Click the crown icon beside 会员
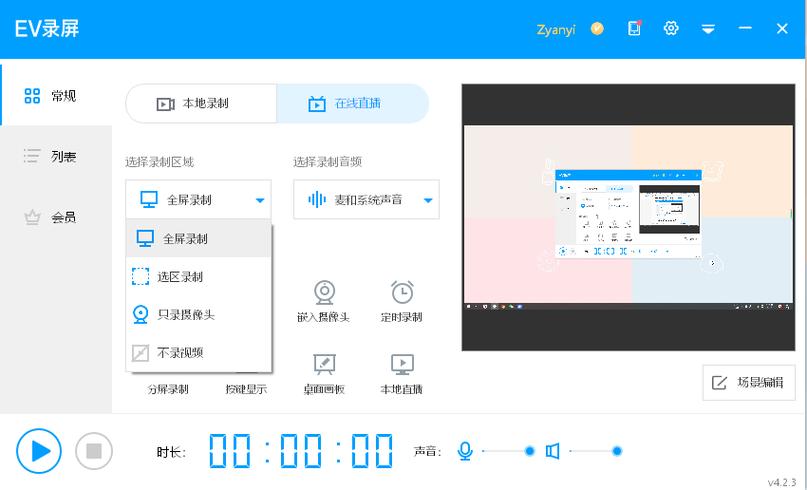 click(32, 217)
